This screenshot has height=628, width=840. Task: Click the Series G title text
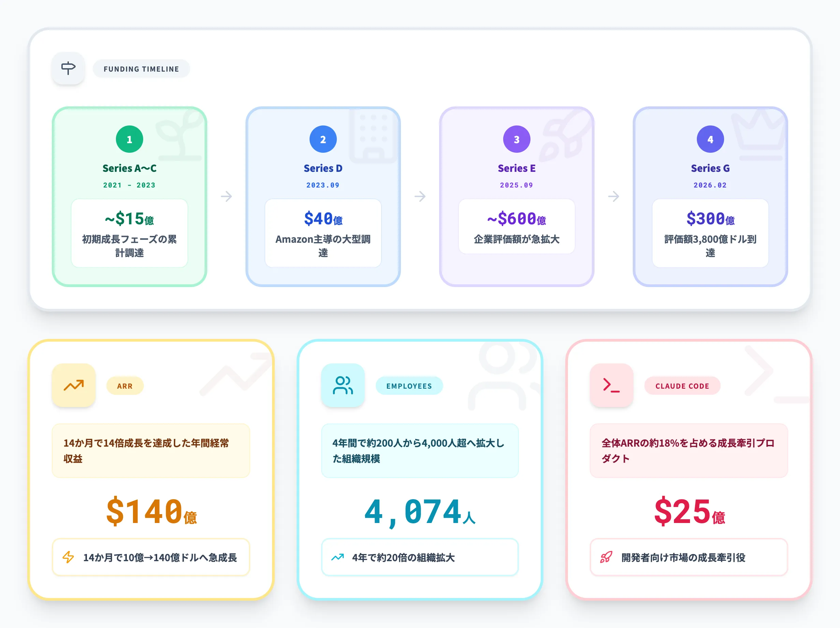(x=710, y=168)
